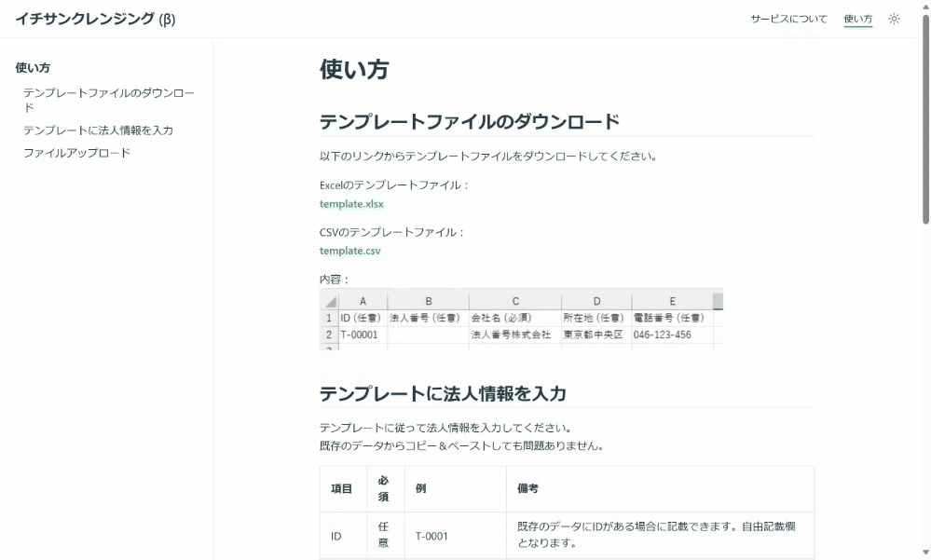
Task: Download the template.csv file
Action: point(349,251)
